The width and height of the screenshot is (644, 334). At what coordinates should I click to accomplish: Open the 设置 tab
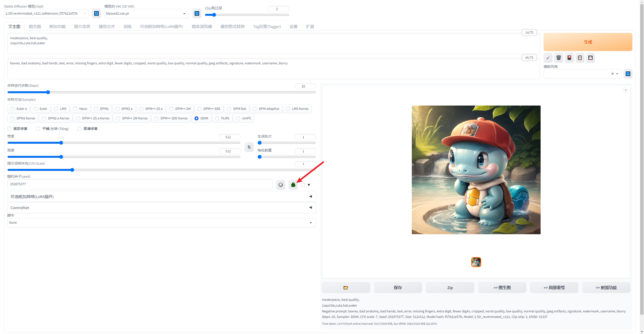click(x=293, y=26)
